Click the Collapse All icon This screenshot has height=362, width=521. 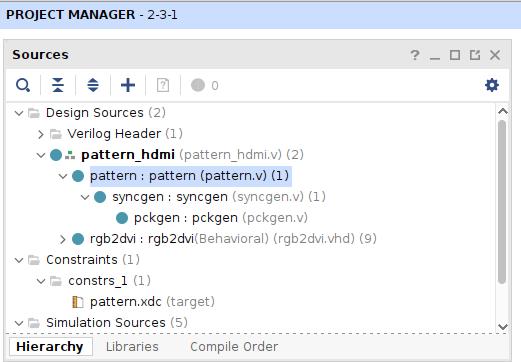[58, 85]
